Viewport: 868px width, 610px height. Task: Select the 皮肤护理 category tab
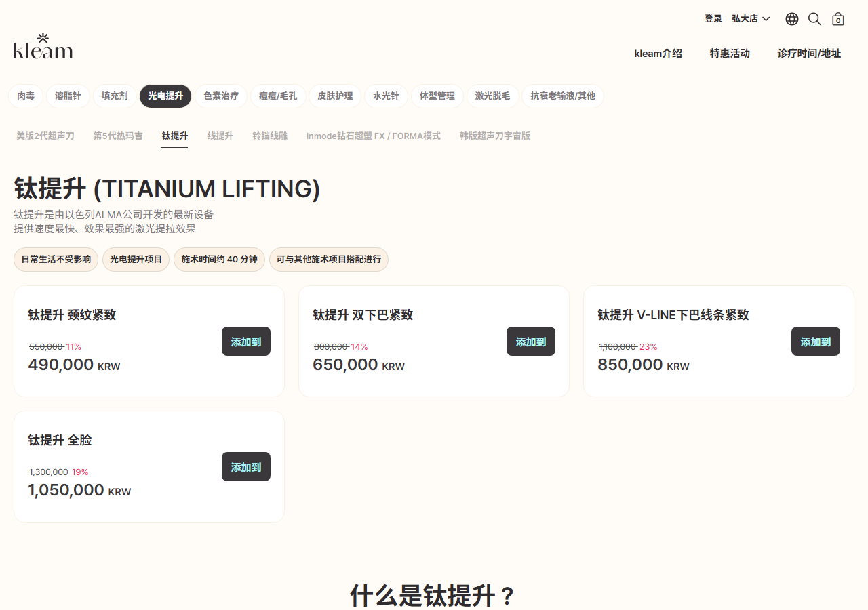point(335,96)
